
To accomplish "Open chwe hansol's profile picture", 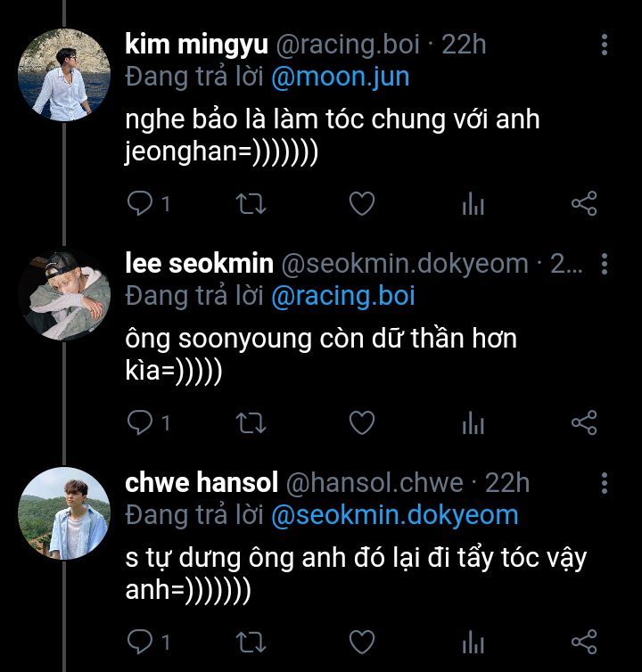I will (64, 512).
